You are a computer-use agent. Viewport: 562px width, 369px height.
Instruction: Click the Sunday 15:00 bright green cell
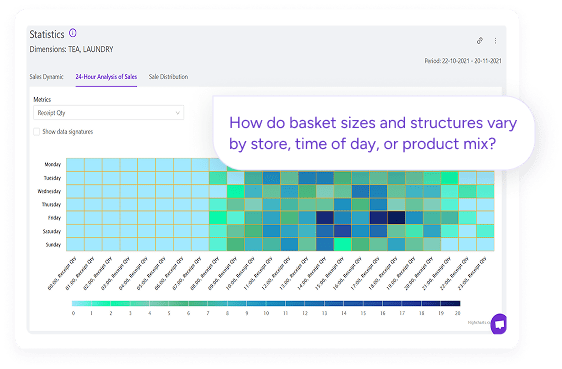[343, 244]
